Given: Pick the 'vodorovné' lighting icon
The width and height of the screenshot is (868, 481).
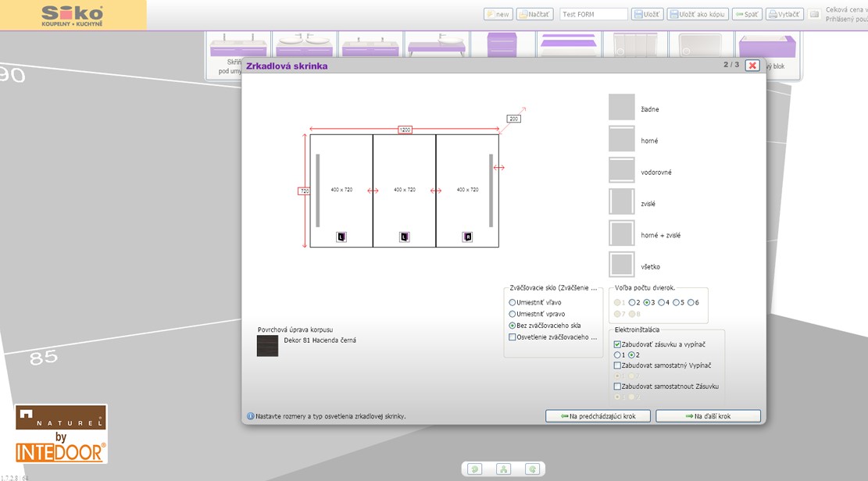Looking at the screenshot, I should pos(622,170).
